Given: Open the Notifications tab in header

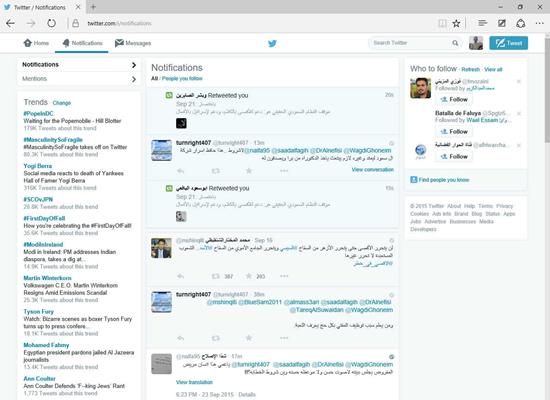Looking at the screenshot, I should coord(82,43).
